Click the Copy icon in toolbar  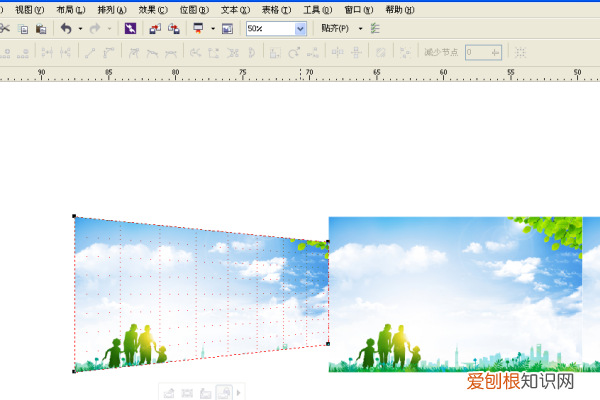24,29
